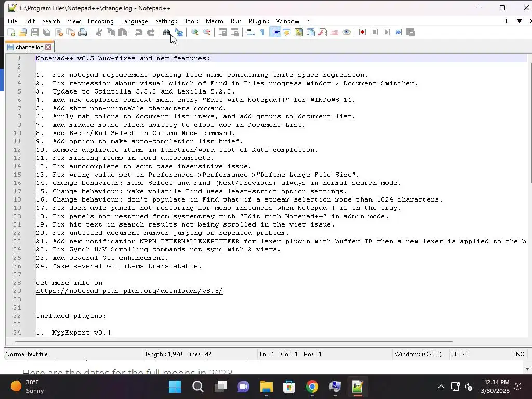Undo the last action with the Undo icon
This screenshot has height=399, width=532.
click(x=138, y=33)
